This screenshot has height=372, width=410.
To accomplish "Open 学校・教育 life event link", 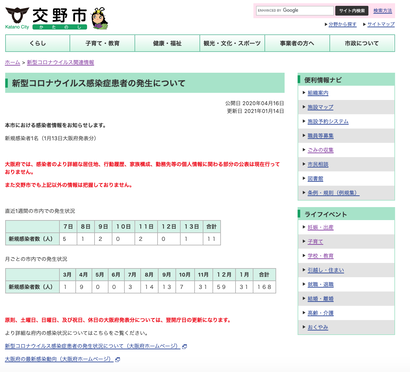I will 320,256.
